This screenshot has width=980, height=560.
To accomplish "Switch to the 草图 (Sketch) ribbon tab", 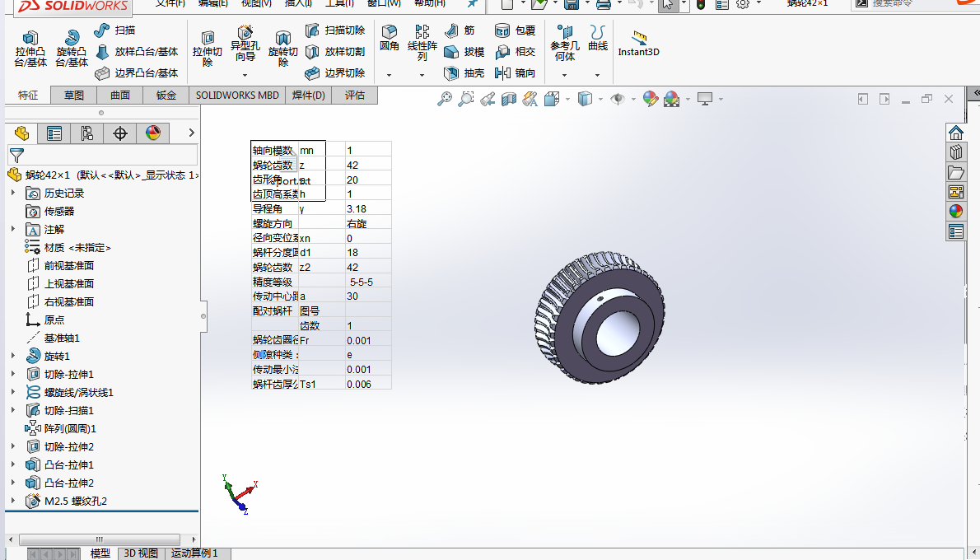I will pos(74,95).
